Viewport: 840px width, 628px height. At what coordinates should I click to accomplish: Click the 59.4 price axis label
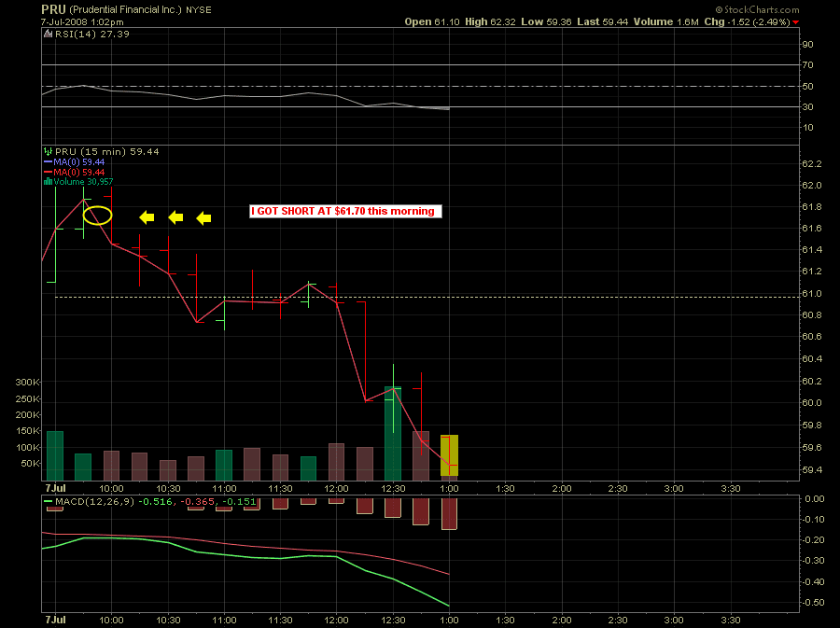pyautogui.click(x=812, y=470)
